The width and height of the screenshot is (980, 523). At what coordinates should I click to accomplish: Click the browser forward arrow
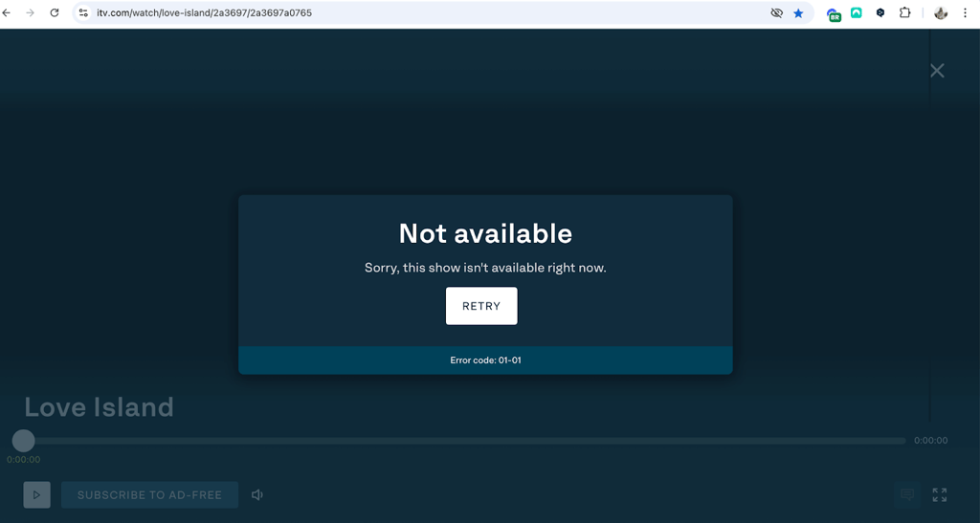(30, 12)
